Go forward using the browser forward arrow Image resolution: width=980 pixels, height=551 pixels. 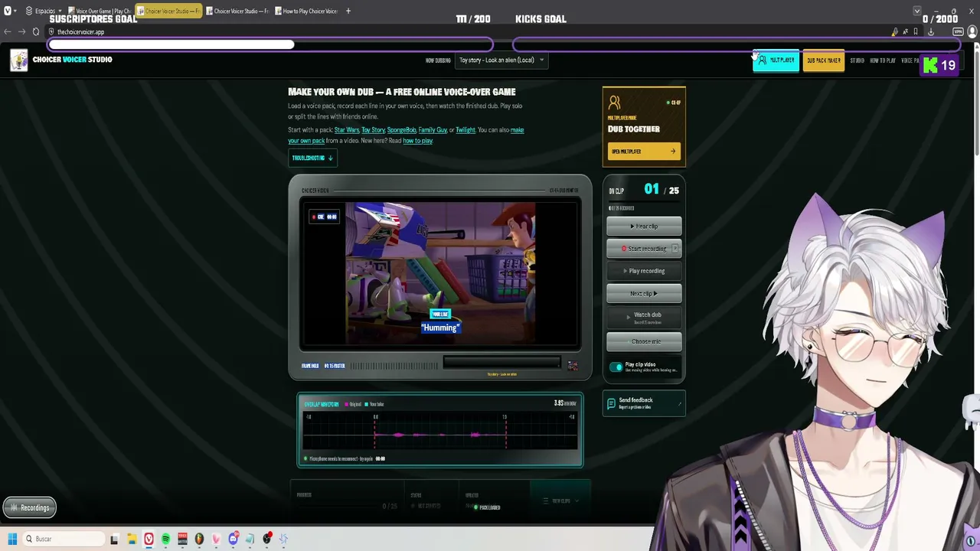21,32
